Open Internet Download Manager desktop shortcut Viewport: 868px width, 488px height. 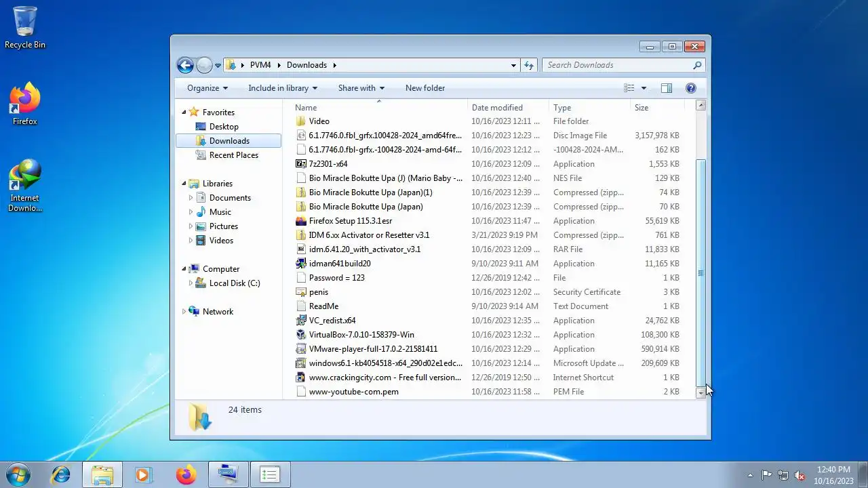point(25,185)
